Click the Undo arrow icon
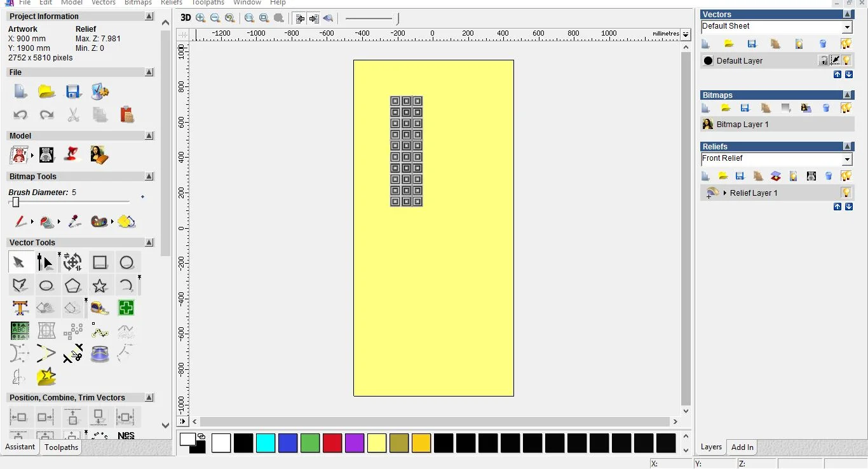Viewport: 868px width, 469px height. coord(20,115)
